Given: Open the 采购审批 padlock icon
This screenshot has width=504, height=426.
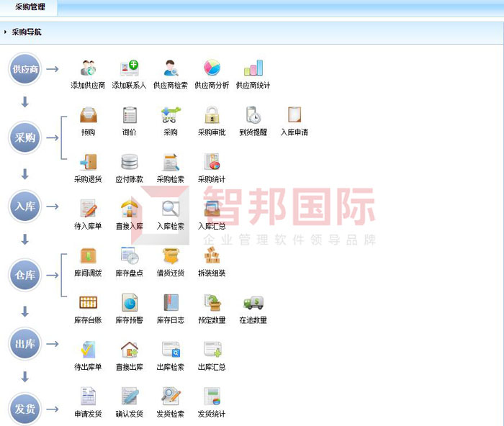Looking at the screenshot, I should (212, 116).
